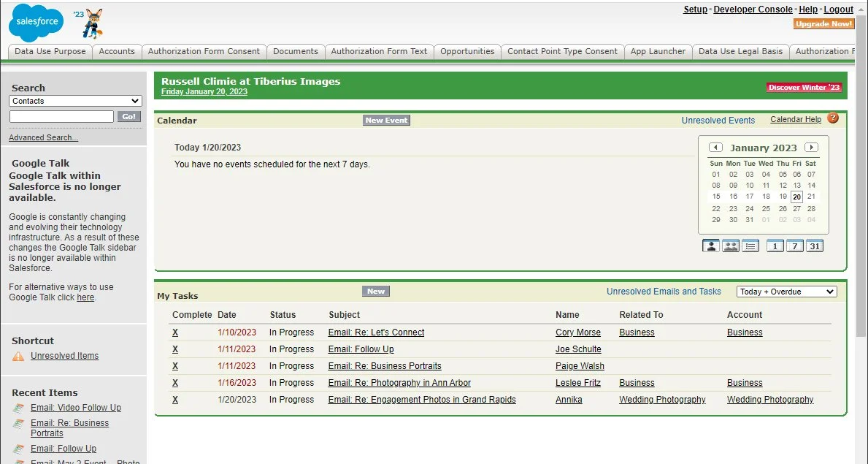Image resolution: width=868 pixels, height=464 pixels.
Task: Click the New Event button
Action: [x=386, y=120]
